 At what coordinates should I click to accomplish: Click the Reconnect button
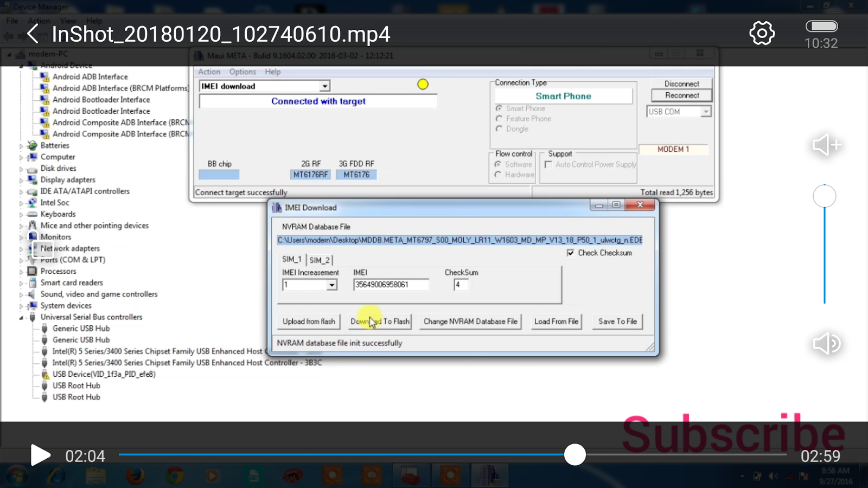pos(682,95)
